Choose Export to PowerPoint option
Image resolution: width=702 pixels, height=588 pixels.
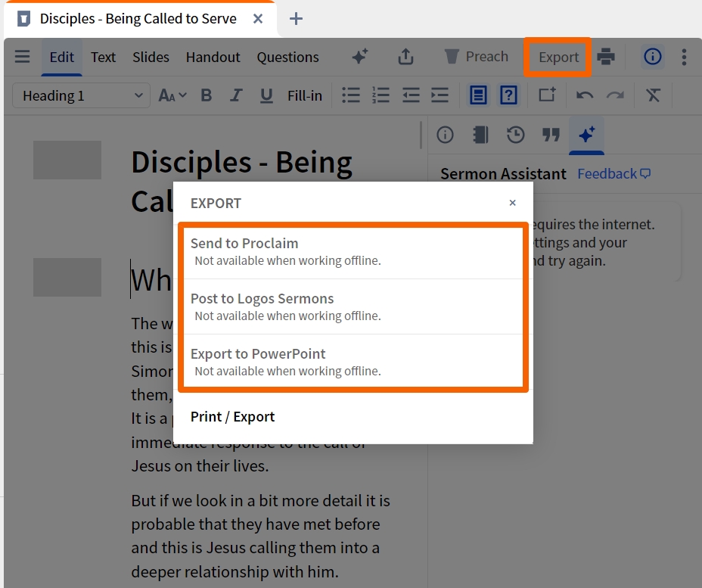tap(353, 362)
